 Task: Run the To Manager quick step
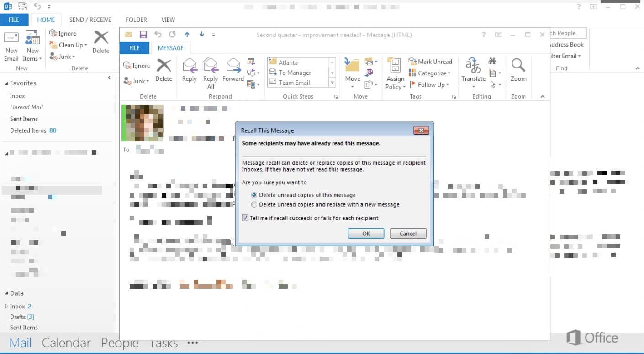[x=292, y=73]
